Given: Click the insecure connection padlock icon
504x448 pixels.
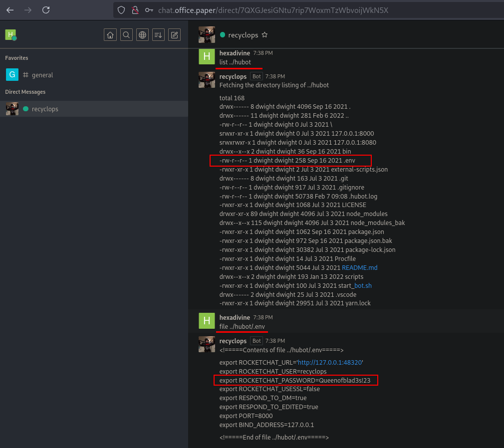Looking at the screenshot, I should point(135,10).
